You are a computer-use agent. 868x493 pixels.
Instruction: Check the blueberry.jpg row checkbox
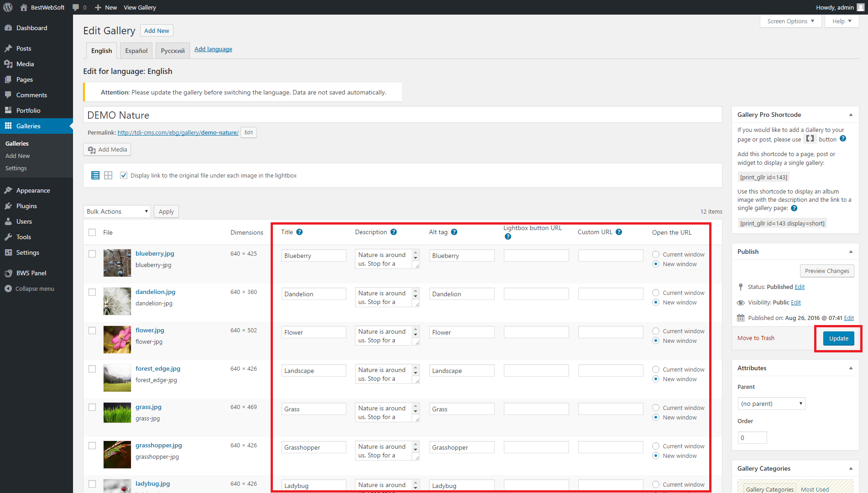click(x=92, y=254)
